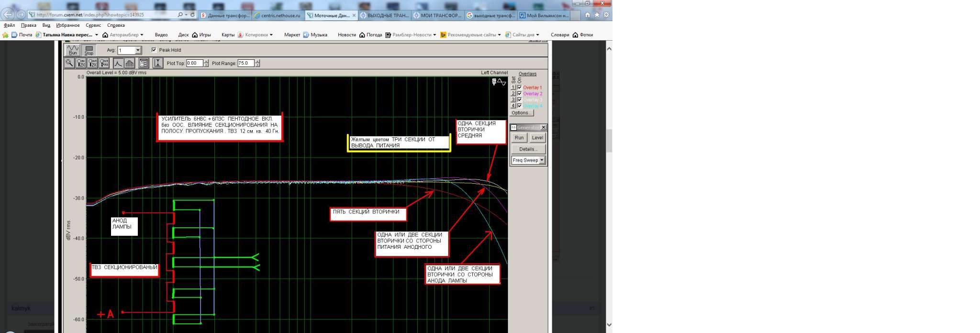Uncheck the Overlay 2 checkbox
The height and width of the screenshot is (333, 980).
[520, 94]
